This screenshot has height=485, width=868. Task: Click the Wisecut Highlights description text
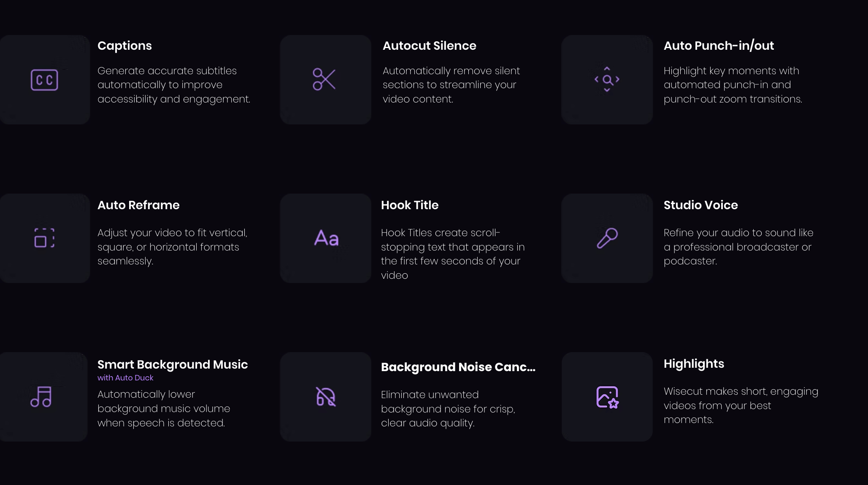tap(741, 405)
